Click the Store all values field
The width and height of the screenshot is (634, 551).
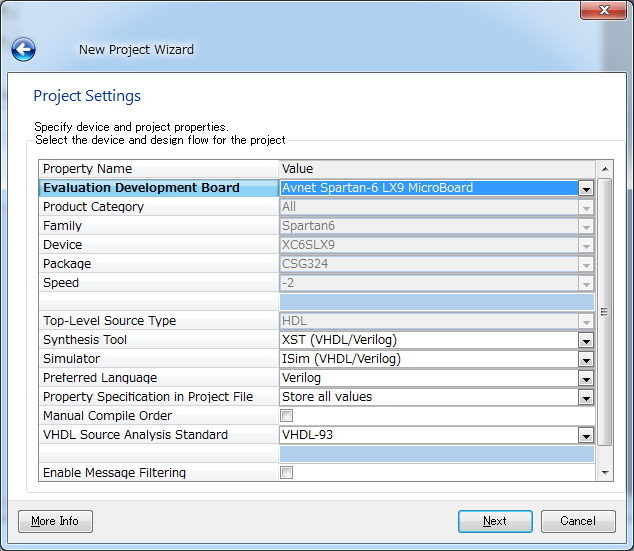tap(429, 397)
